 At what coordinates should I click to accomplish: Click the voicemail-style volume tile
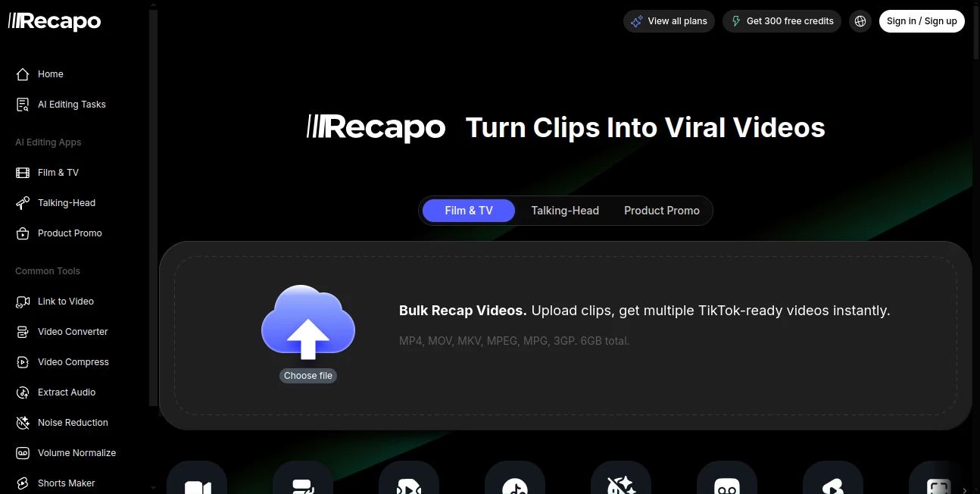point(727,477)
